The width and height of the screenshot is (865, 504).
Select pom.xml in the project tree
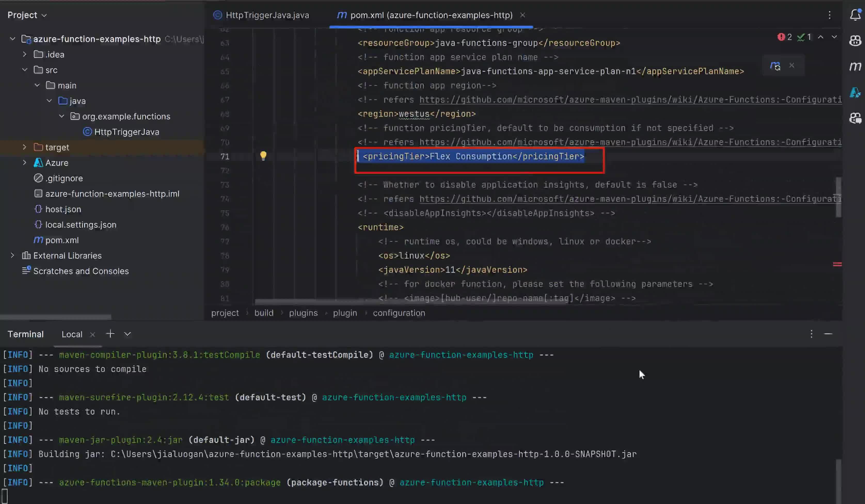(x=62, y=240)
